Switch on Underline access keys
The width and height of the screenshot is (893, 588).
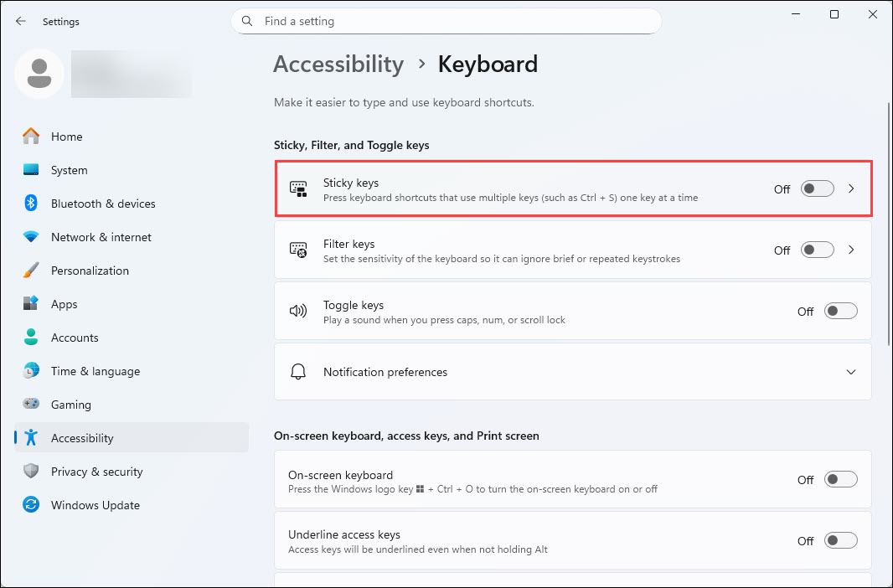pos(840,540)
